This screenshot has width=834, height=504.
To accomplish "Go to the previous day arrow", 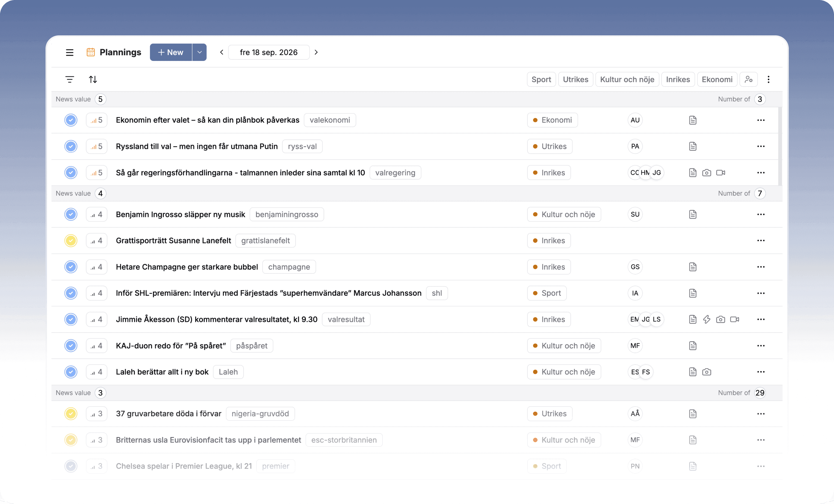I will click(222, 52).
